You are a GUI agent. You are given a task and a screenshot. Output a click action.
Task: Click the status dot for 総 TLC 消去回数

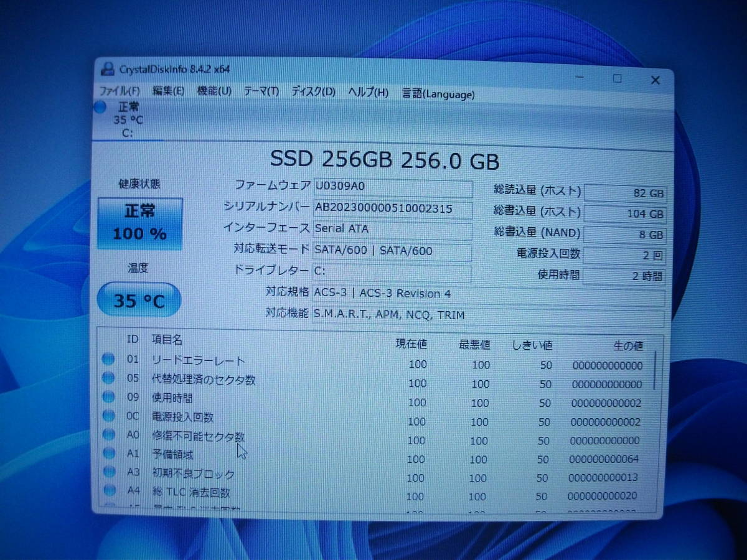[109, 490]
